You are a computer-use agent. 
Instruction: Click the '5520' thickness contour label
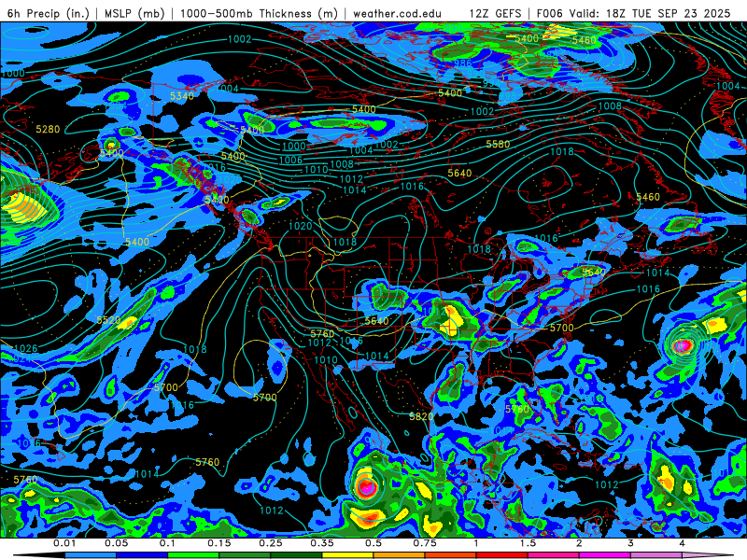click(x=108, y=320)
